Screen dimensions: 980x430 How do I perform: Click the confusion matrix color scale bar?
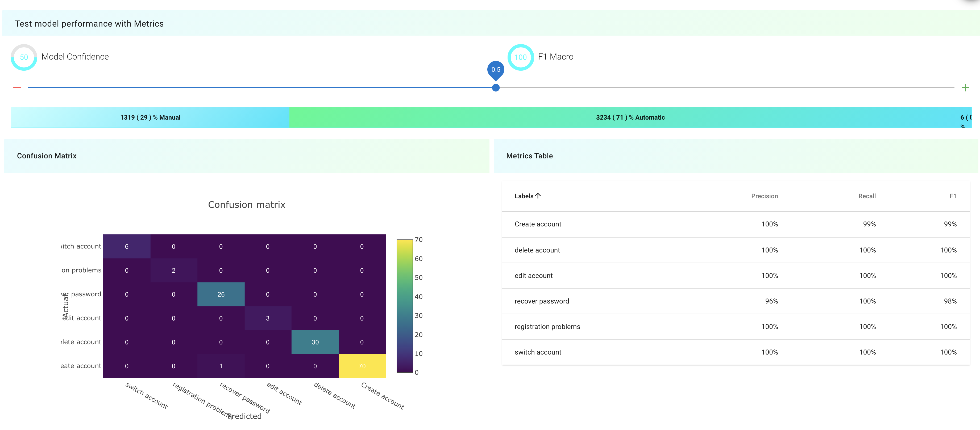click(404, 306)
